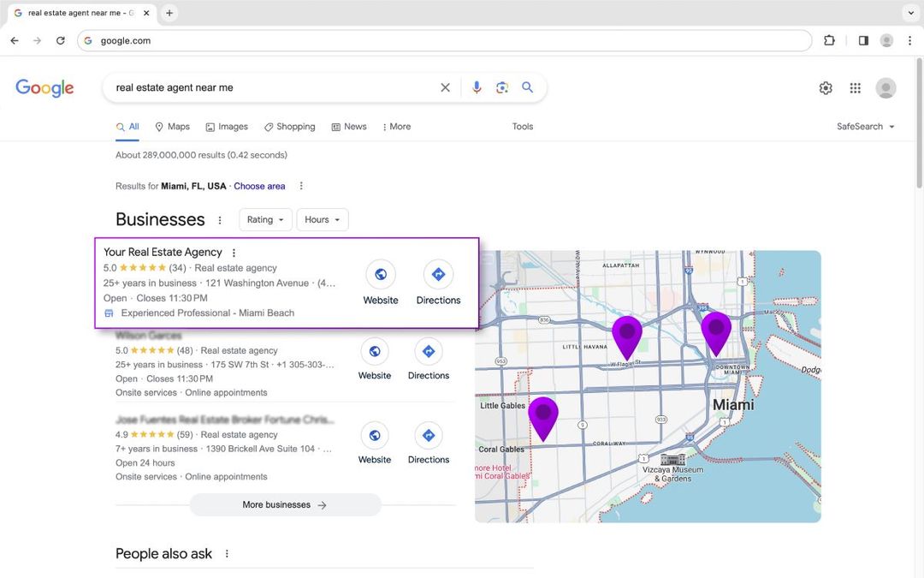Get Directions to Your Real Estate Agency
Image resolution: width=924 pixels, height=578 pixels.
tap(438, 283)
